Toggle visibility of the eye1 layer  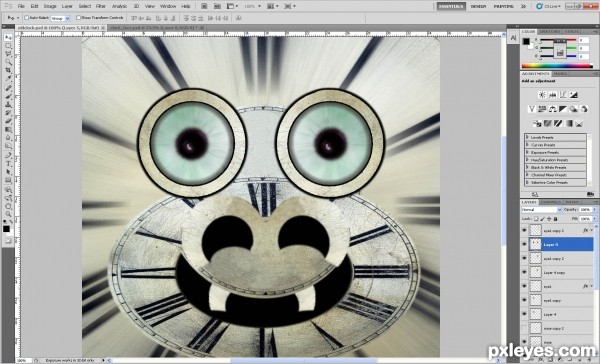click(524, 286)
